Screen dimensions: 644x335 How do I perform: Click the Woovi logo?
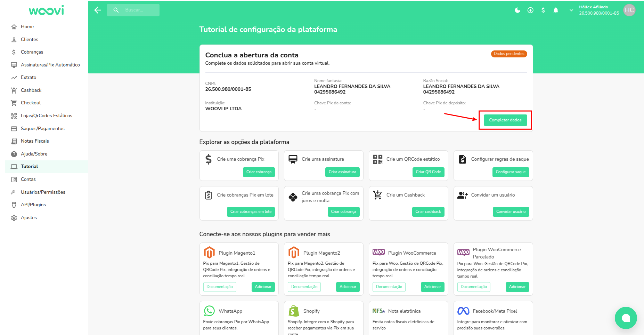pyautogui.click(x=46, y=10)
